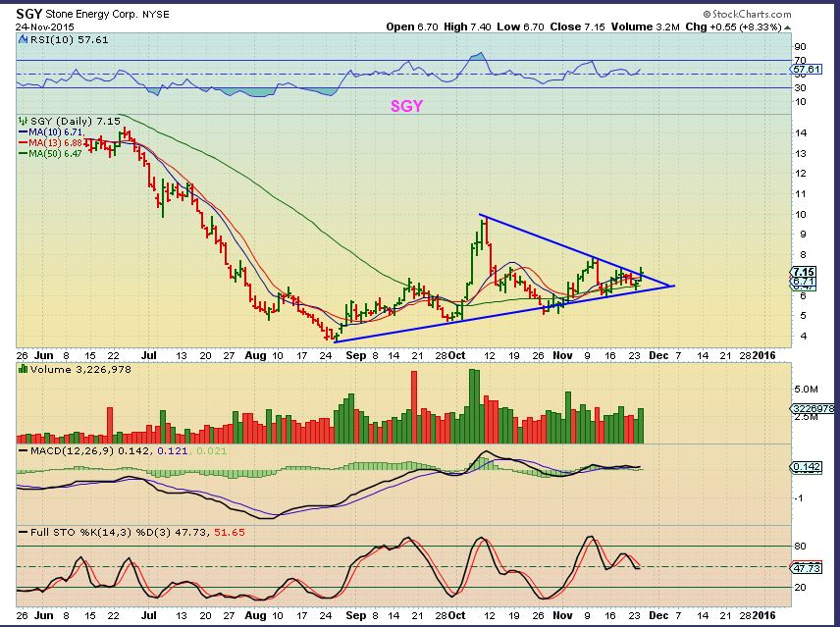Click the 'MA(50) 6.47' legend text
Viewport: 840px width, 627px height.
[56, 154]
